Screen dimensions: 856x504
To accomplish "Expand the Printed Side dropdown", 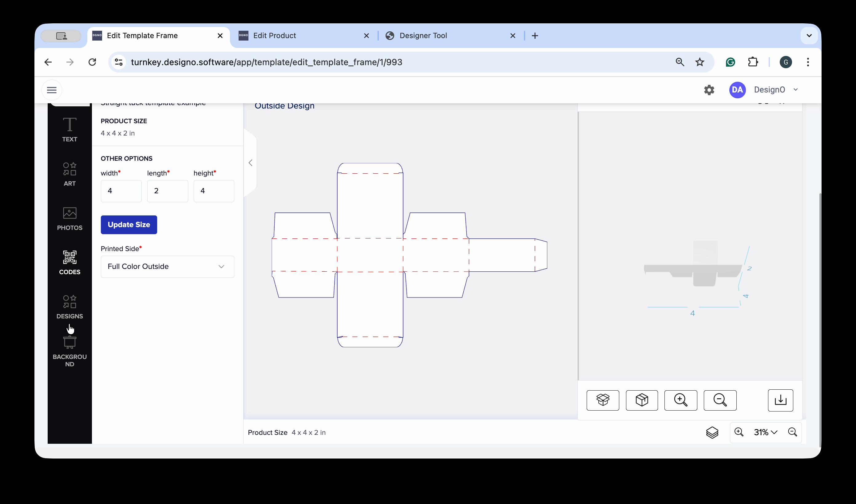I will [167, 267].
